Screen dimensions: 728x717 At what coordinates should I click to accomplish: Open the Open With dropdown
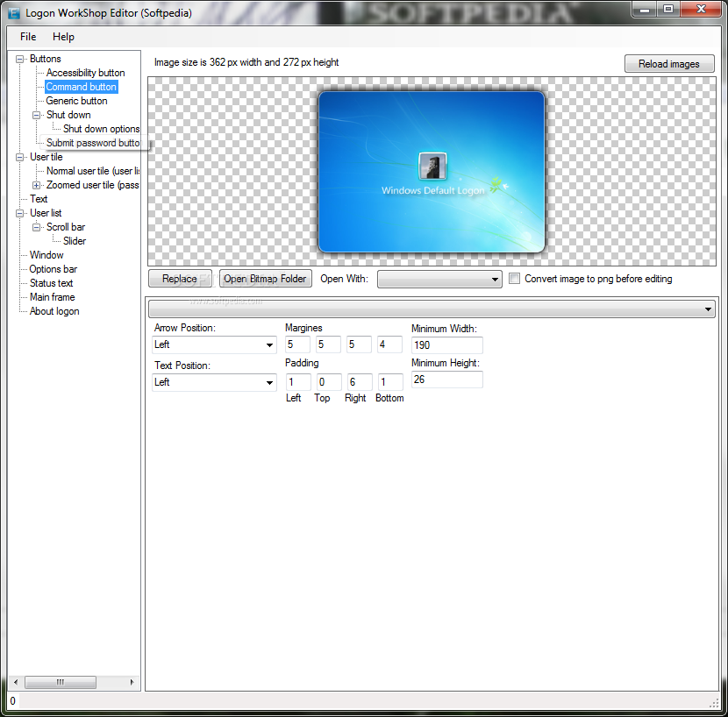point(439,280)
